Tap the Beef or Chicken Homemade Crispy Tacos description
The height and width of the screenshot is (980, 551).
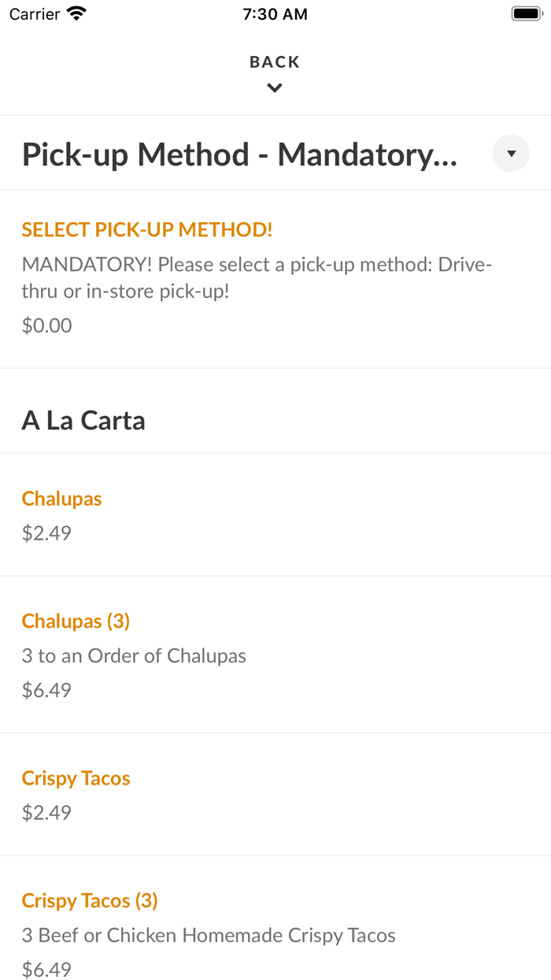pos(209,935)
